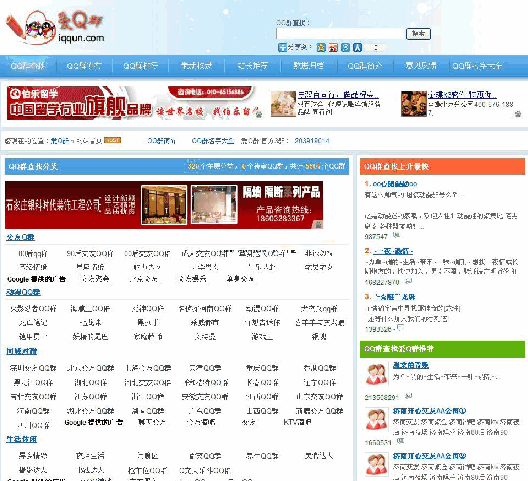
Task: Share via the blue Renren 人 icon
Action: coord(357,47)
